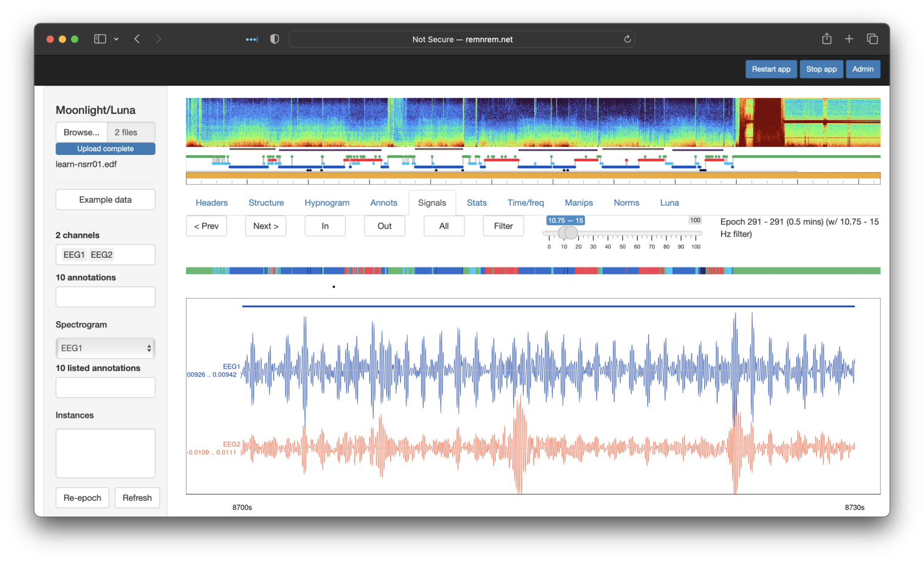The image size is (924, 562).
Task: Expand the Spectrogram EEG1 channel dropdown
Action: [105, 348]
